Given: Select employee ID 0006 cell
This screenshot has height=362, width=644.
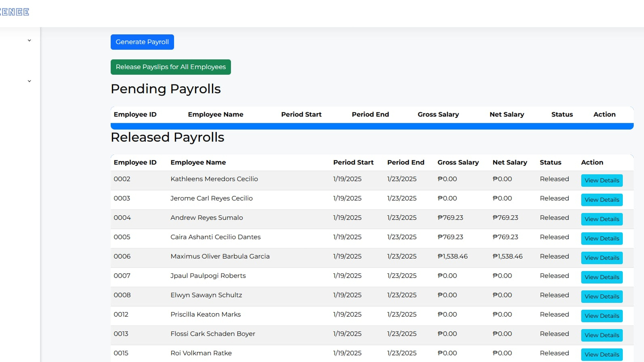Looking at the screenshot, I should coord(122,256).
